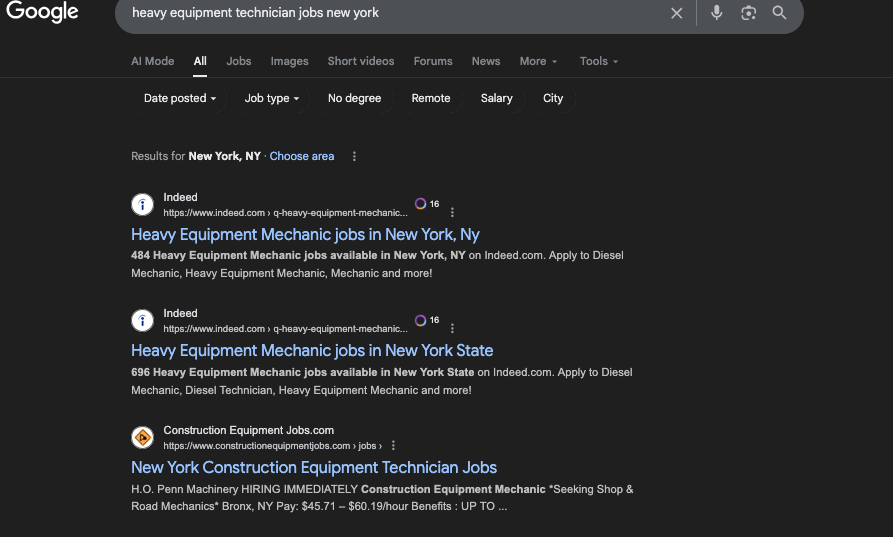The image size is (893, 537).
Task: Open the three-dot menu on the first Indeed result
Action: point(453,212)
